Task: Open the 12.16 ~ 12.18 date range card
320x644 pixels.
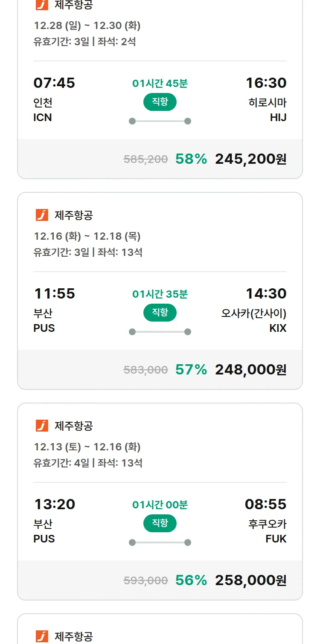Action: tap(87, 236)
